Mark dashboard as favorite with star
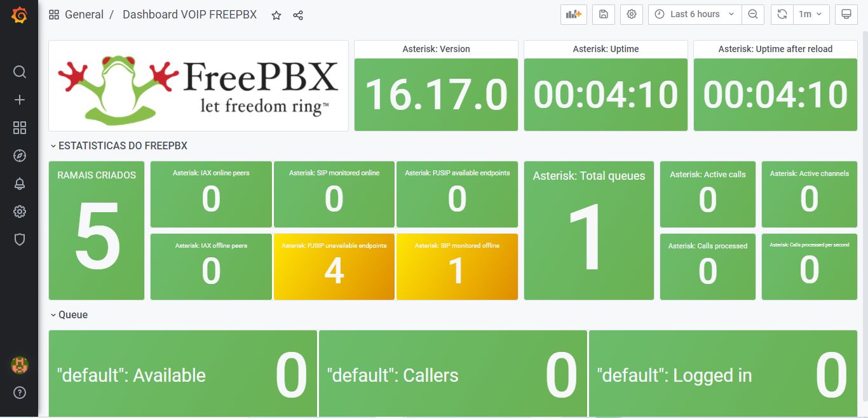868x418 pixels. tap(276, 15)
